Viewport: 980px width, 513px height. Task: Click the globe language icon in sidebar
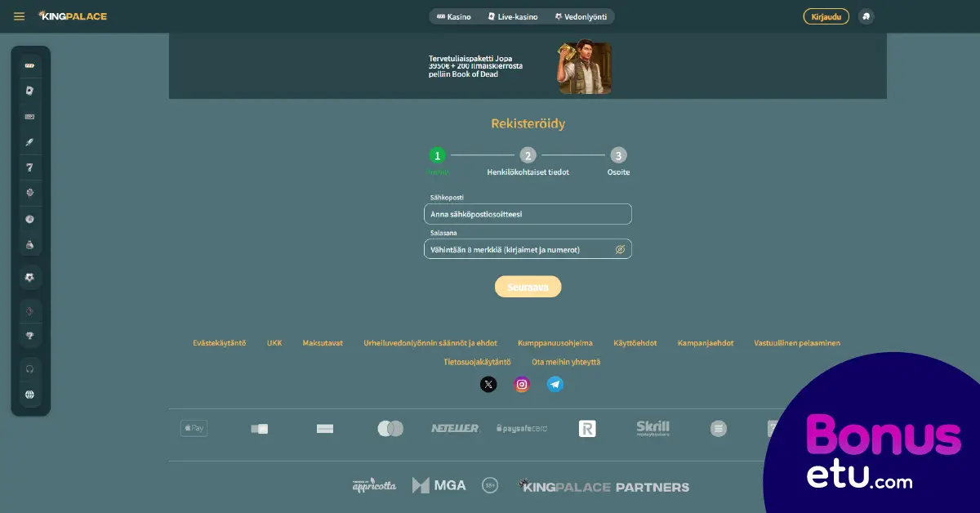tap(30, 395)
